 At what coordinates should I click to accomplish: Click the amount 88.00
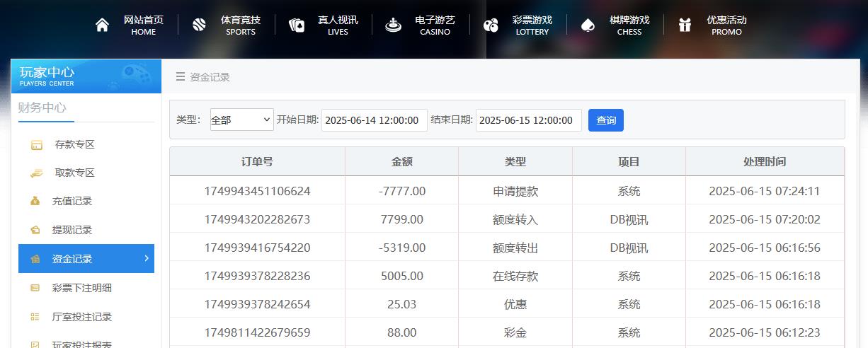click(x=402, y=332)
